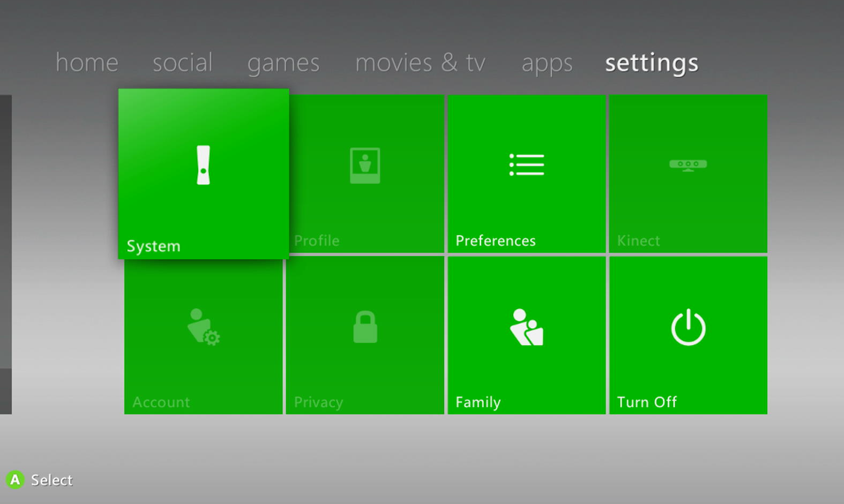Navigate to the apps tab
This screenshot has width=844, height=504.
[x=547, y=64]
